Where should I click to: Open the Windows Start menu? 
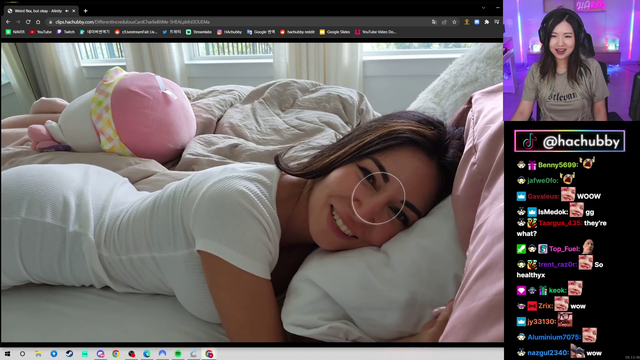pyautogui.click(x=7, y=354)
